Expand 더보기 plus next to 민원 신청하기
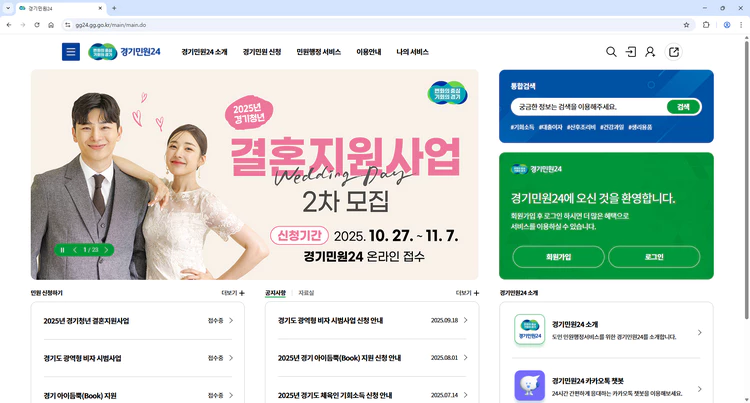 point(233,293)
